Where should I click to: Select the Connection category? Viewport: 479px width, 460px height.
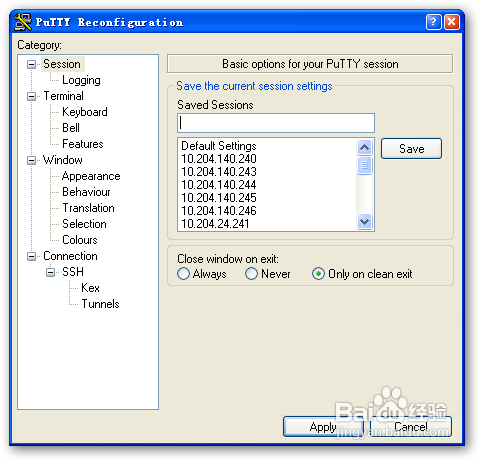(70, 256)
